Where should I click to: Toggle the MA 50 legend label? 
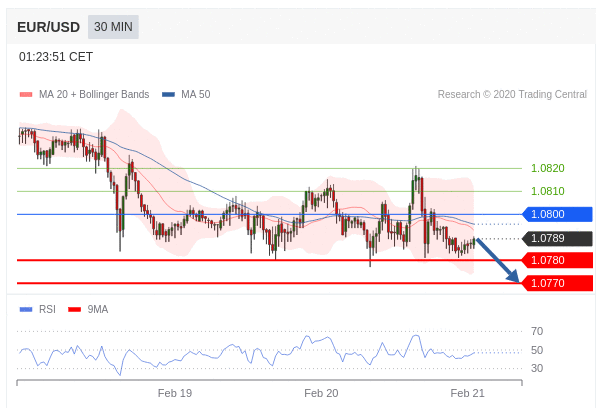pos(196,94)
